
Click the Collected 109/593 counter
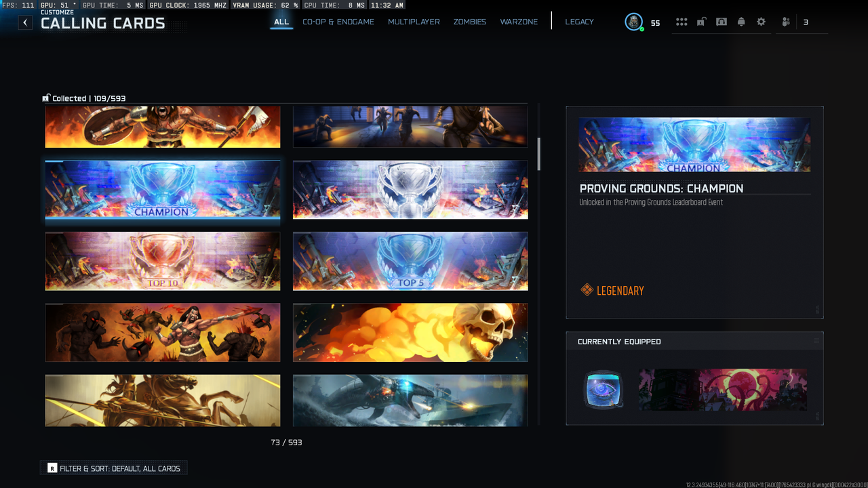(89, 98)
